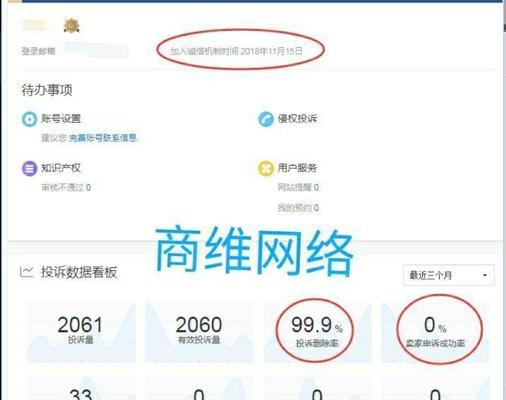
Task: Click the chart icon beside 投诉数据看板
Action: pyautogui.click(x=27, y=272)
